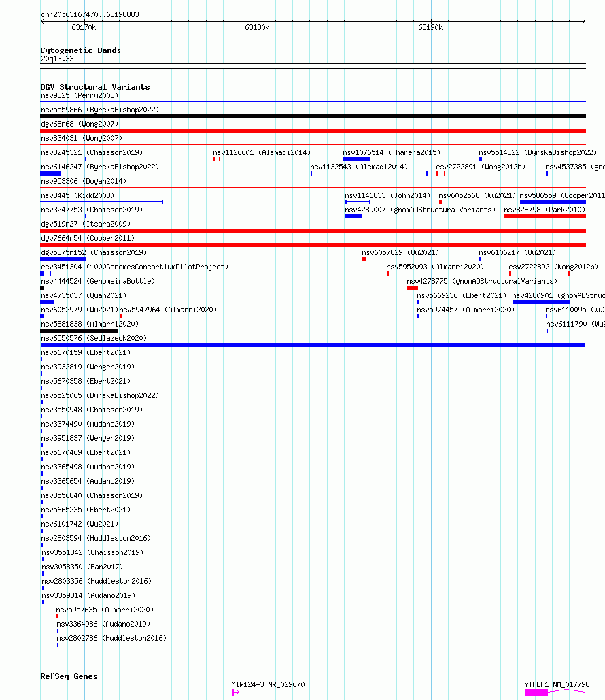The width and height of the screenshot is (605, 700).
Task: Open nsv953306 (Dogan2014) variant label
Action: coord(84,181)
